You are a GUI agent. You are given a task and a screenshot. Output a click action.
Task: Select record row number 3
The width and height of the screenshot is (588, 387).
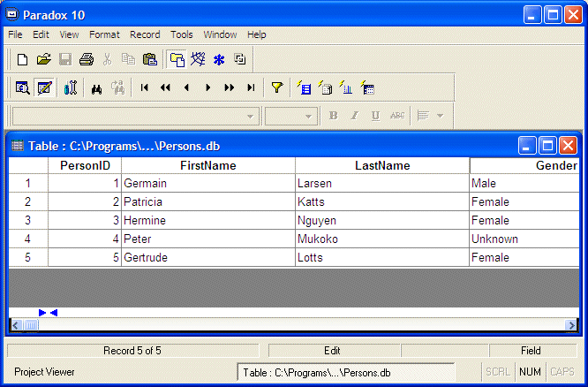coord(28,220)
